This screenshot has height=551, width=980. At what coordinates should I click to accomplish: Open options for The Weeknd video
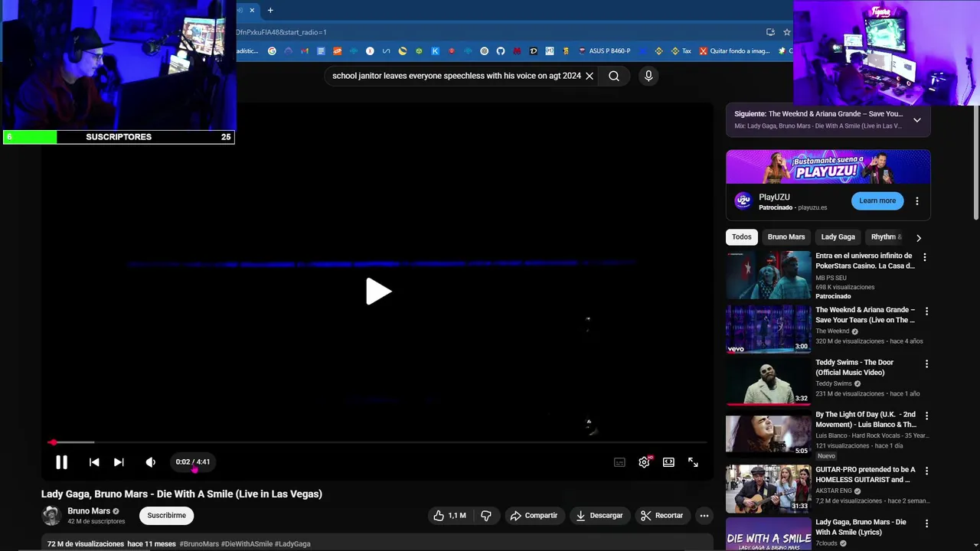(926, 311)
